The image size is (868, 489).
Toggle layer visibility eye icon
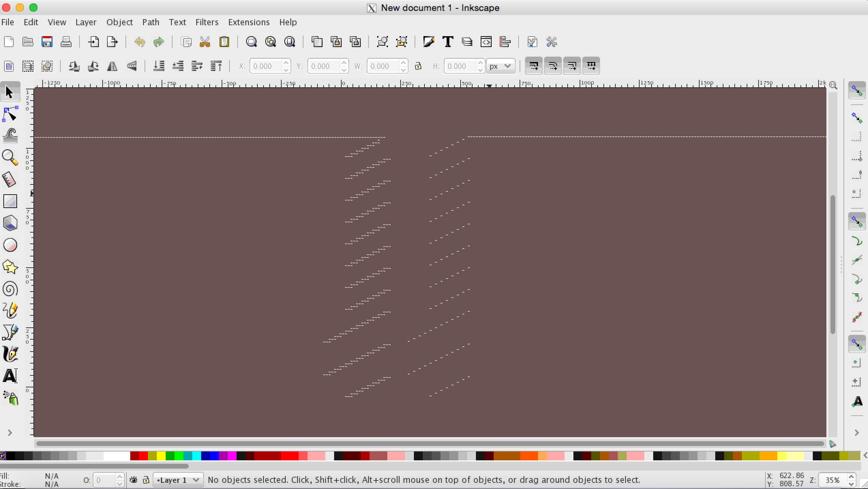coord(134,480)
